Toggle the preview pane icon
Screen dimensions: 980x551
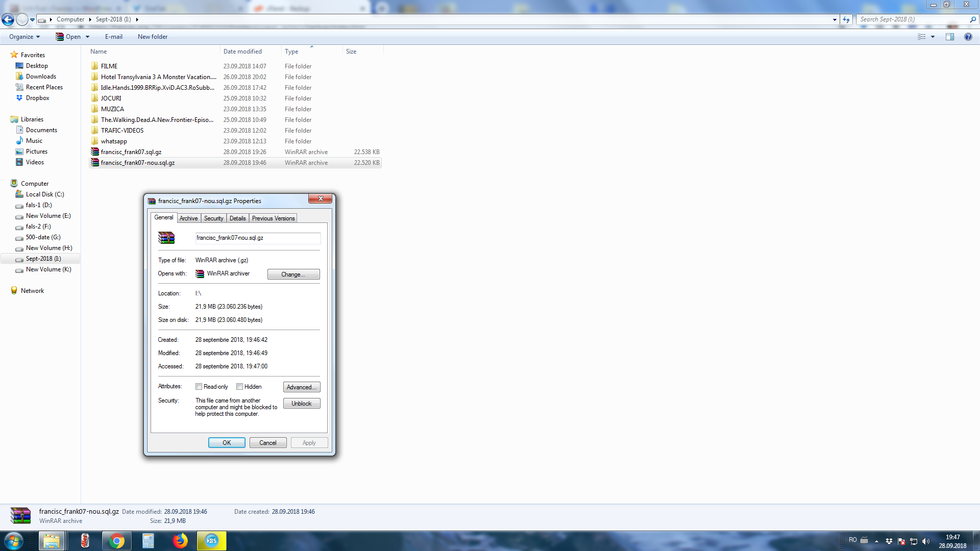949,37
